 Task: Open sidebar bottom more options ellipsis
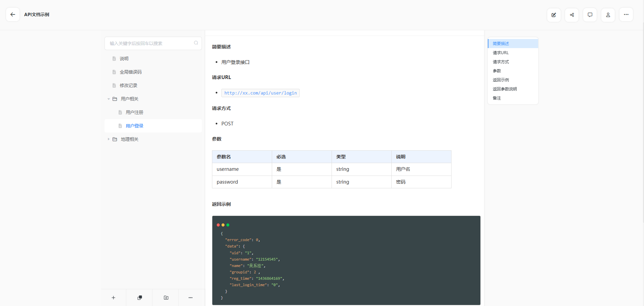(190, 298)
